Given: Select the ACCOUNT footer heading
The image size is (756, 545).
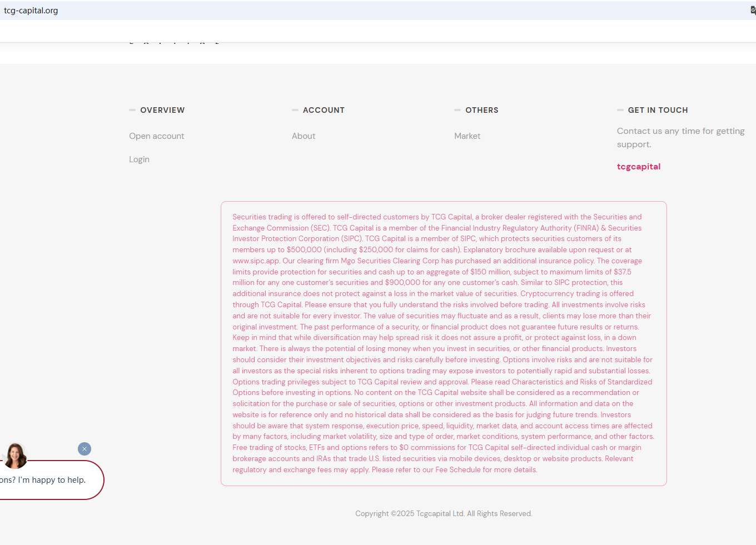Looking at the screenshot, I should [324, 110].
